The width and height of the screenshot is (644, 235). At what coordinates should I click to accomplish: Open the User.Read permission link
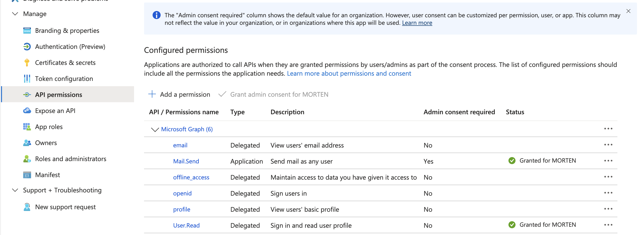[x=186, y=225]
